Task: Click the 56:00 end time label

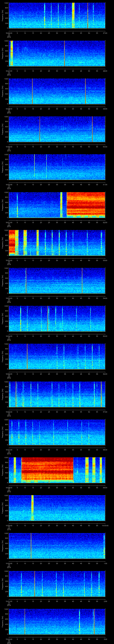Action: pyautogui.click(x=105, y=374)
